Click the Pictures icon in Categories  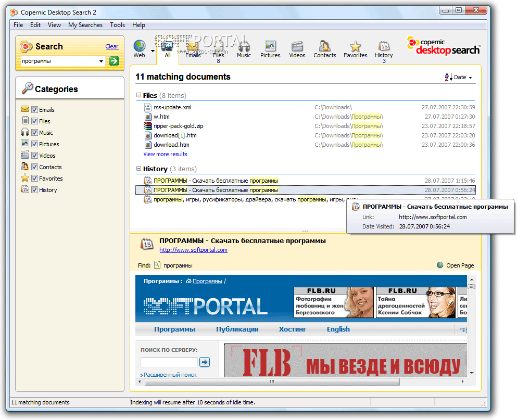pos(24,144)
